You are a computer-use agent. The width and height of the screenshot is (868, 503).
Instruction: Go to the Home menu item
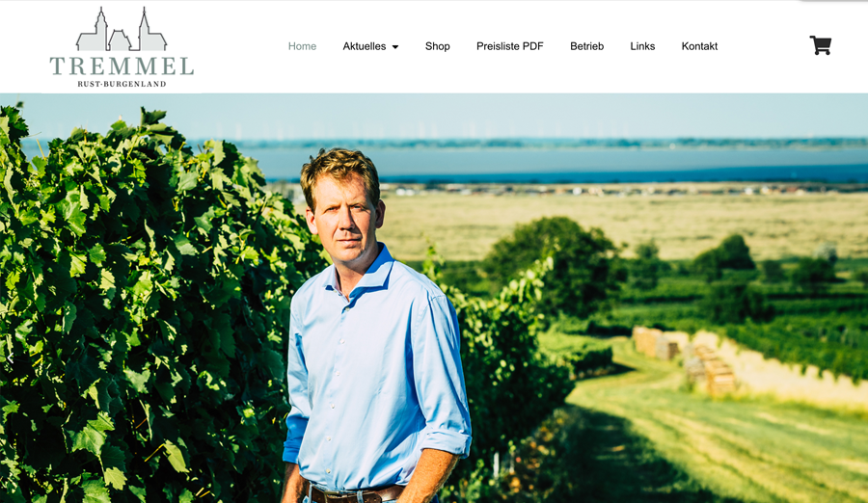[302, 46]
